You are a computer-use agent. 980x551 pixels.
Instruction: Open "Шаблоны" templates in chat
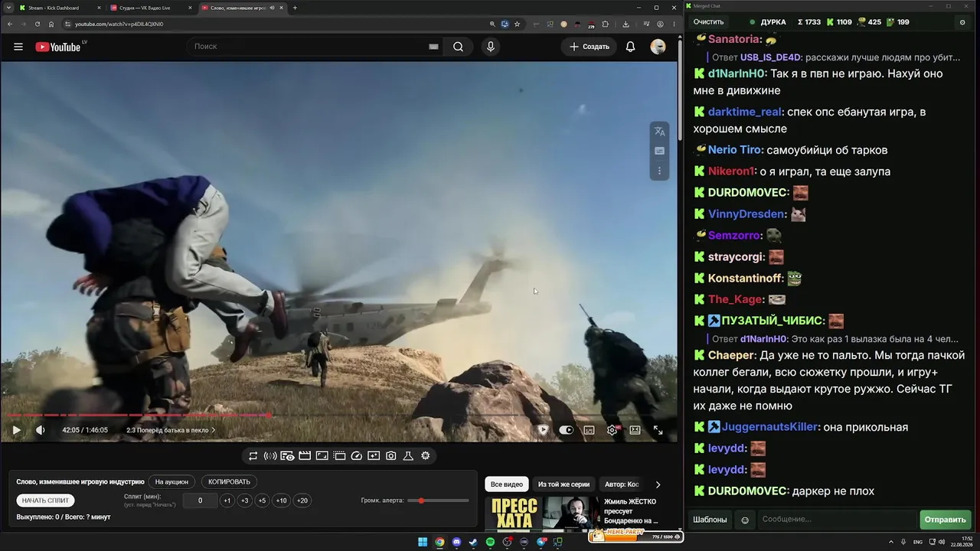click(x=710, y=520)
